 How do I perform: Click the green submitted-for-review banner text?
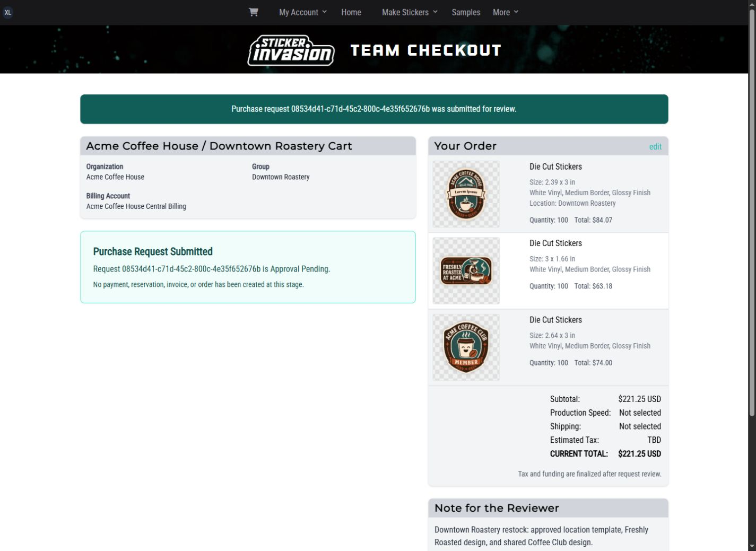tap(374, 109)
